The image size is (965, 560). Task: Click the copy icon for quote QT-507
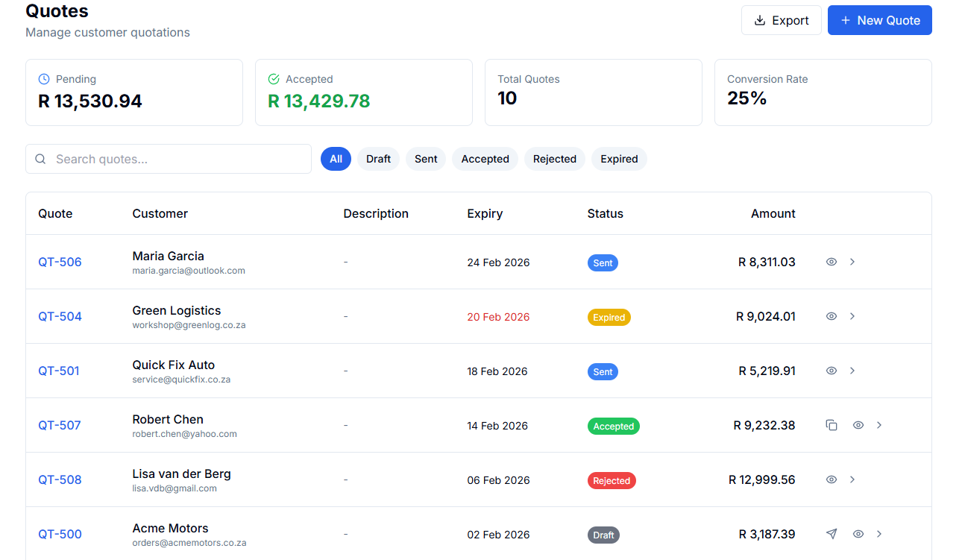coord(832,425)
